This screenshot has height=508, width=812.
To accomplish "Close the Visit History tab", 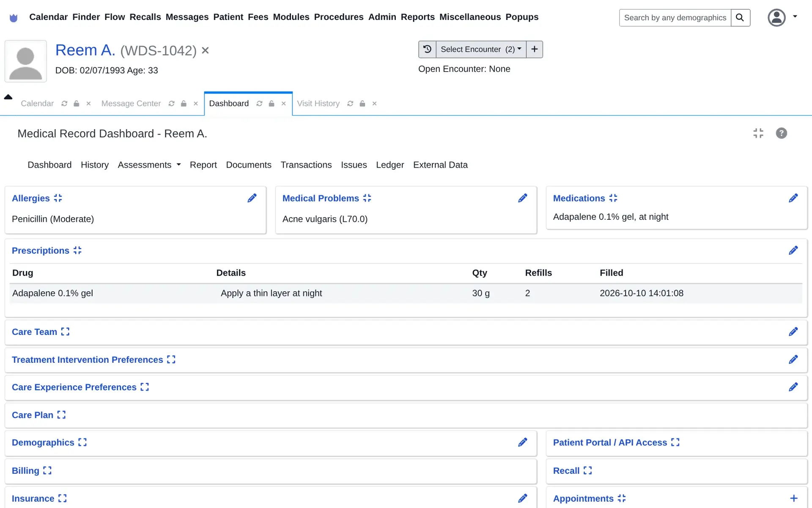I will click(x=374, y=103).
